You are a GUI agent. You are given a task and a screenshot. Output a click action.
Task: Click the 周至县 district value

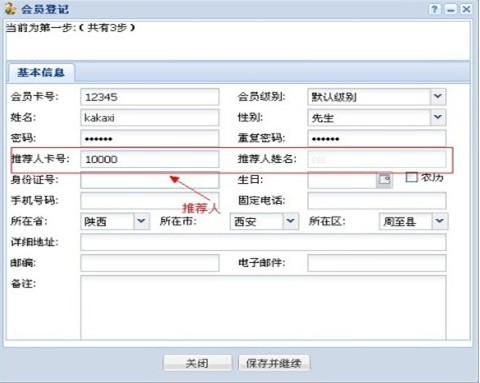coord(400,222)
